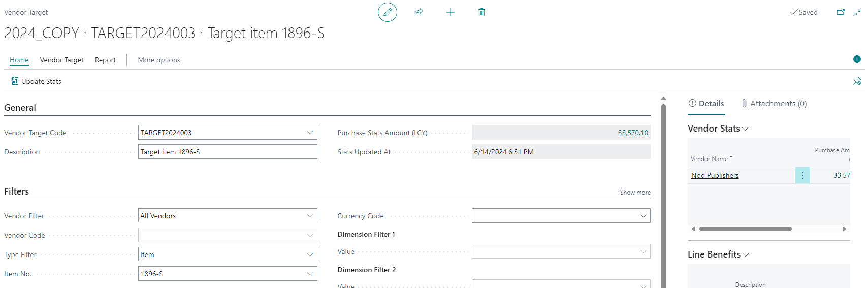The image size is (868, 288).
Task: Click the scroll up arrow of main pane
Action: [x=663, y=99]
